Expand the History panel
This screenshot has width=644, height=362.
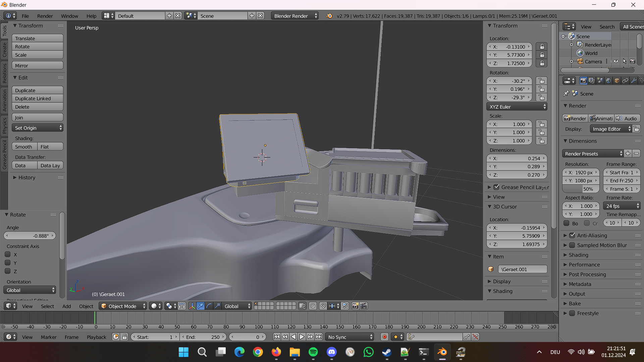27,178
